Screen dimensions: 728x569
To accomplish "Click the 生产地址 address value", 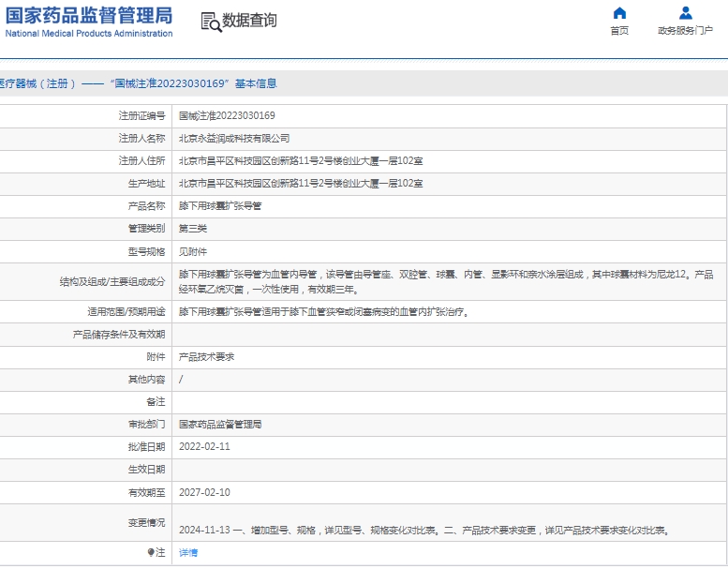I will 301,184.
